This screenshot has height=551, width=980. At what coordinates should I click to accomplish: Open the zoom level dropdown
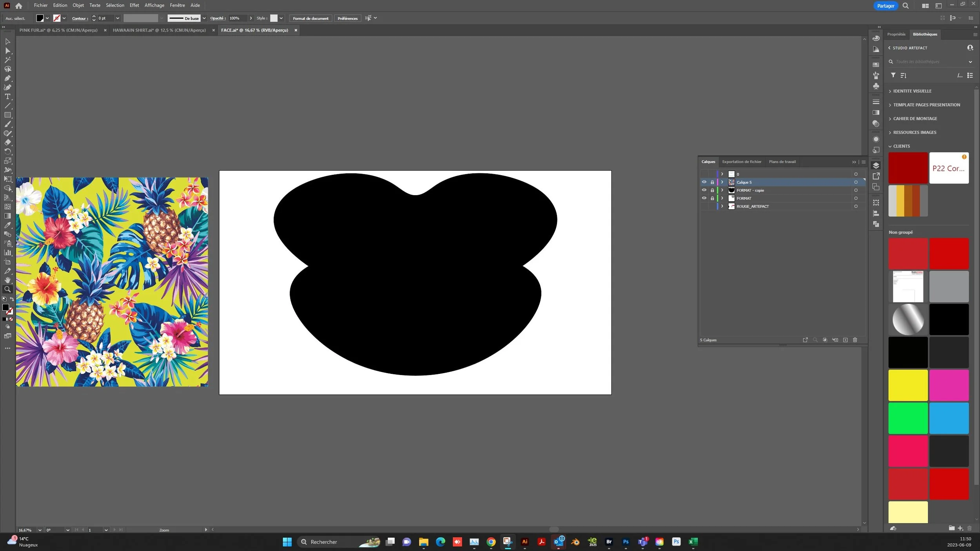(x=40, y=530)
